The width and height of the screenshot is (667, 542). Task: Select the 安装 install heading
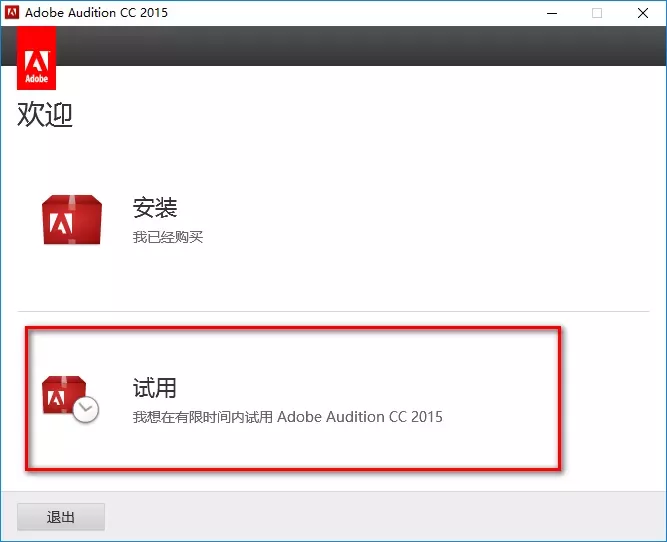tap(155, 208)
